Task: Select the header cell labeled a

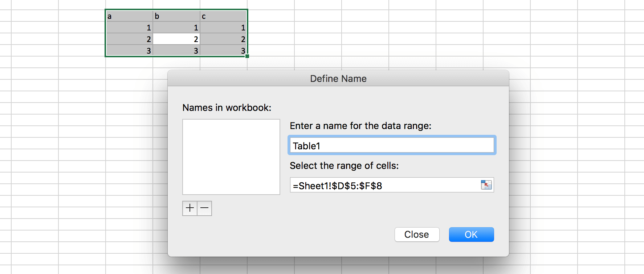Action: 129,16
